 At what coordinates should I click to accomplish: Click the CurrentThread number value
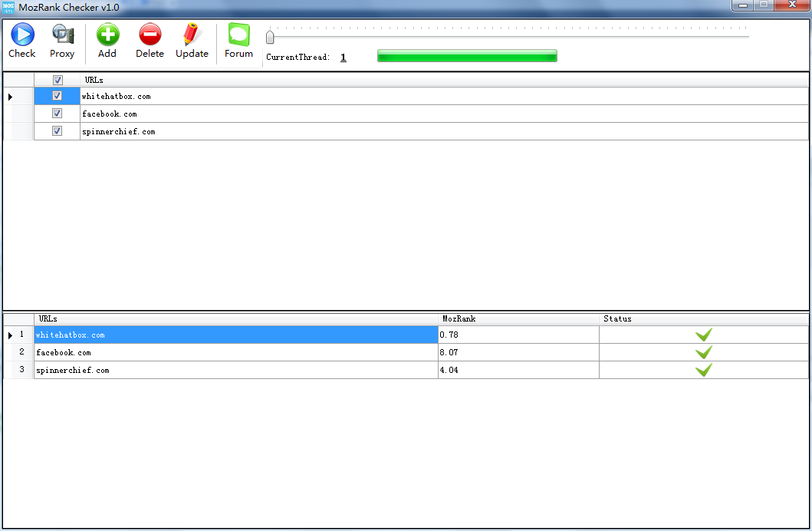pyautogui.click(x=343, y=58)
